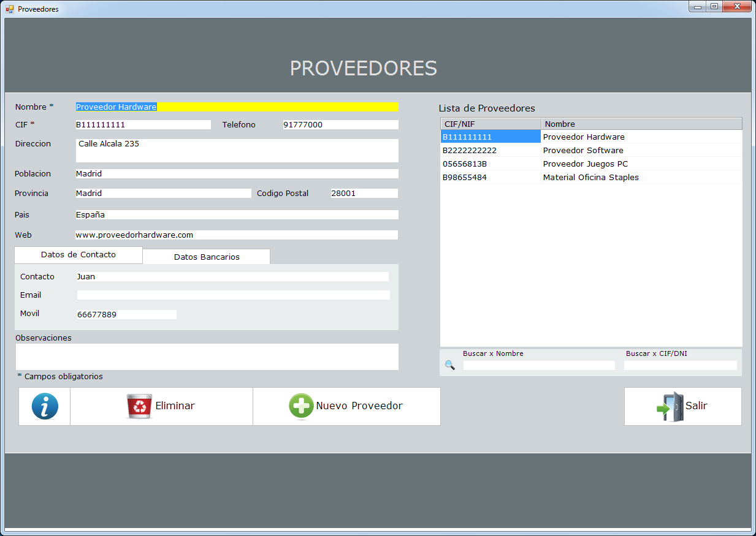Open the Datos de Contacto tab
Viewport: 756px width, 536px height.
coord(78,255)
